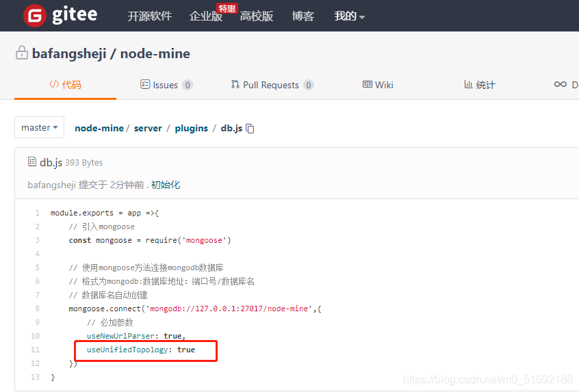Go to 企业版 in top navigation
The width and height of the screenshot is (579, 392).
(206, 16)
